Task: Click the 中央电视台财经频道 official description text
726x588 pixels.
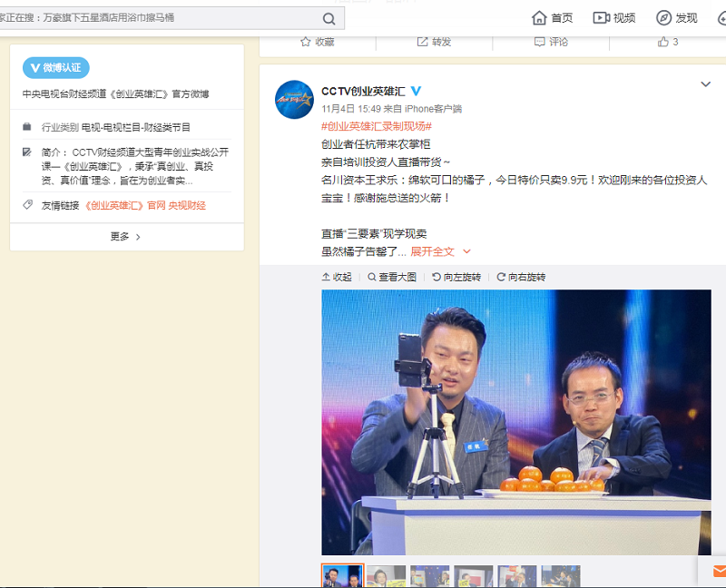Action: (x=115, y=94)
